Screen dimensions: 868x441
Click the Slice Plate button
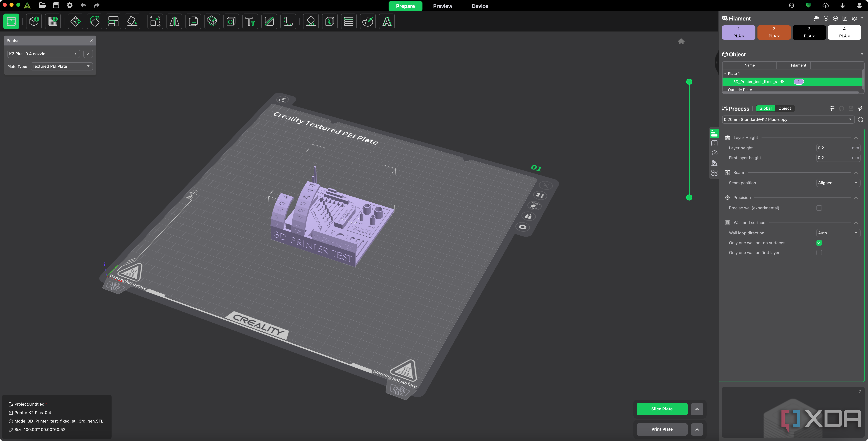coord(662,409)
